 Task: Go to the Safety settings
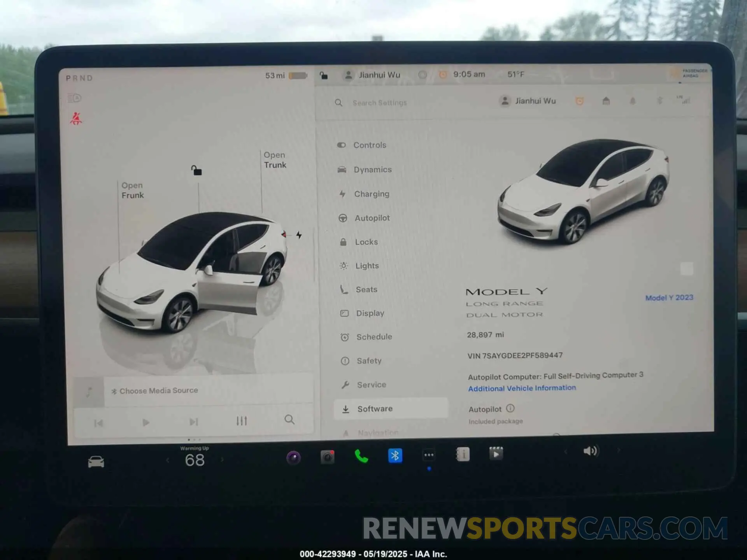361,361
